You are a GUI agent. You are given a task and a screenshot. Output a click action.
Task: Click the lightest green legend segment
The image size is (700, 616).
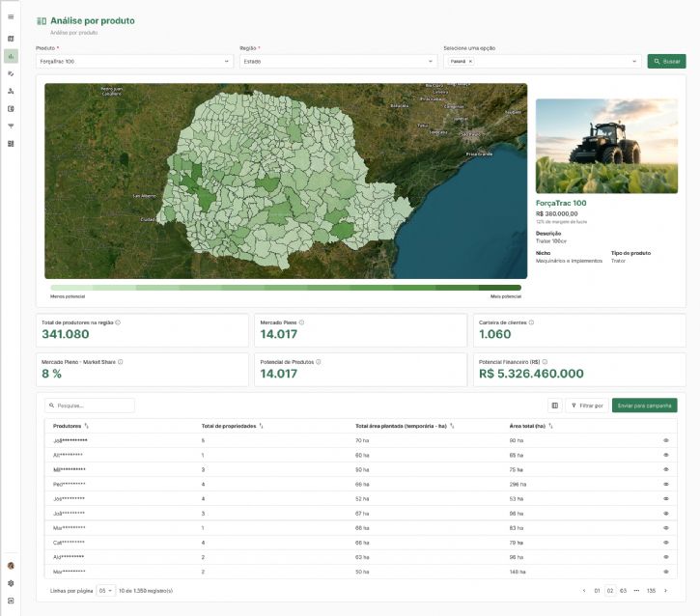pos(71,288)
